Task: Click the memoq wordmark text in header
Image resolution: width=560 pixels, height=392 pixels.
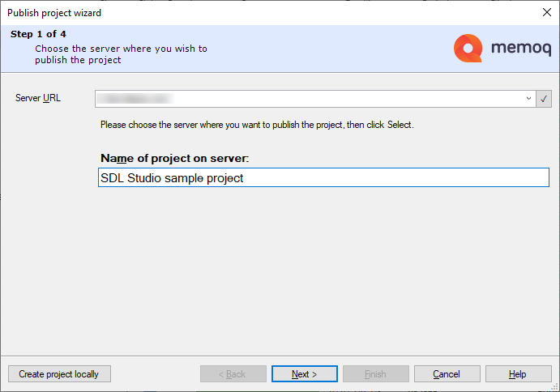Action: click(520, 49)
